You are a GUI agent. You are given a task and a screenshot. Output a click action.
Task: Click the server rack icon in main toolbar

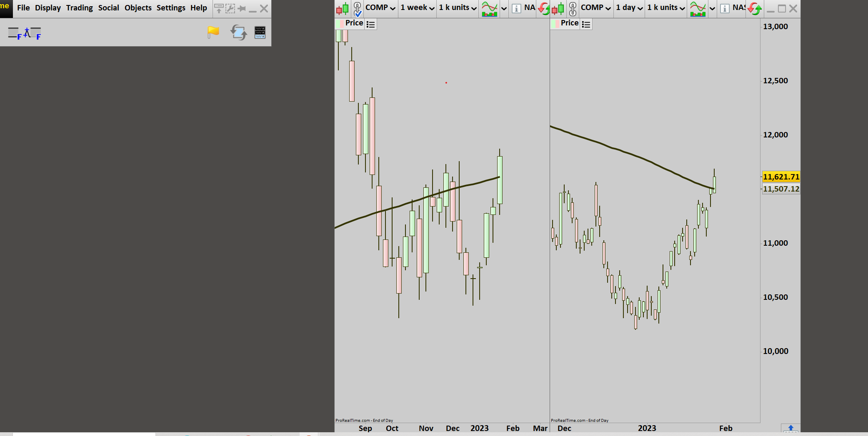click(x=260, y=32)
